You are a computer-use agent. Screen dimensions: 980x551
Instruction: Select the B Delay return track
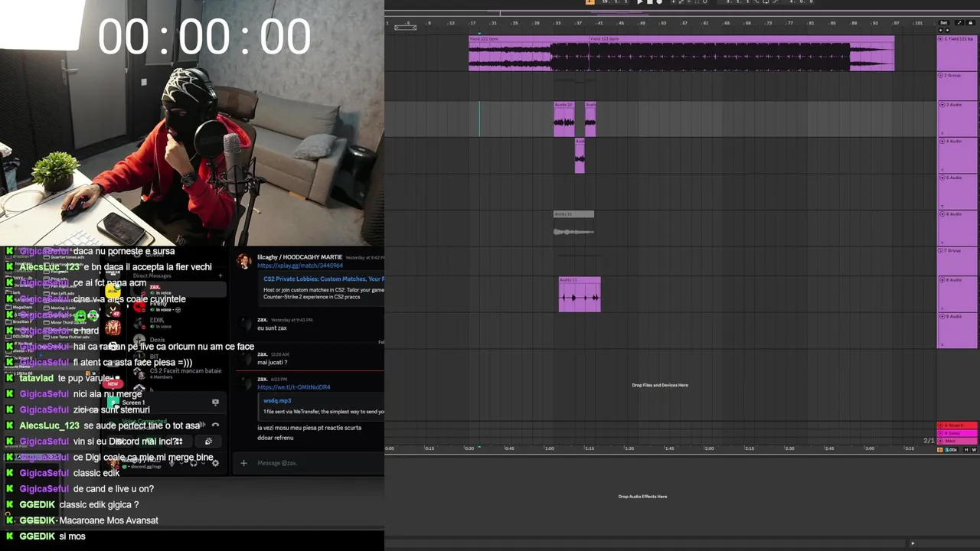(957, 433)
